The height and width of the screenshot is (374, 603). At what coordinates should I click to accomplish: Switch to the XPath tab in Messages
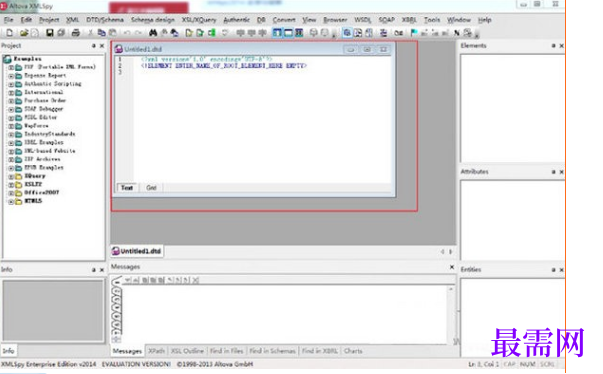pos(157,351)
